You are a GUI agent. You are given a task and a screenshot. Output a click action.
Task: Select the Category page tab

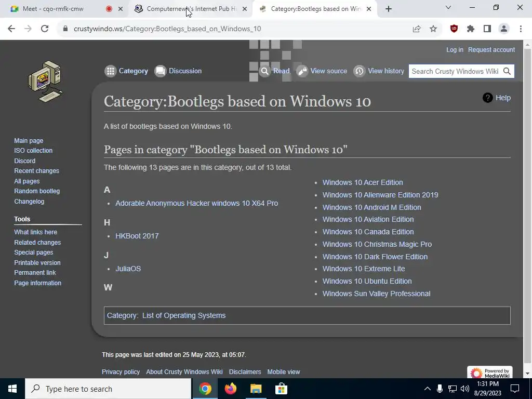coord(127,71)
